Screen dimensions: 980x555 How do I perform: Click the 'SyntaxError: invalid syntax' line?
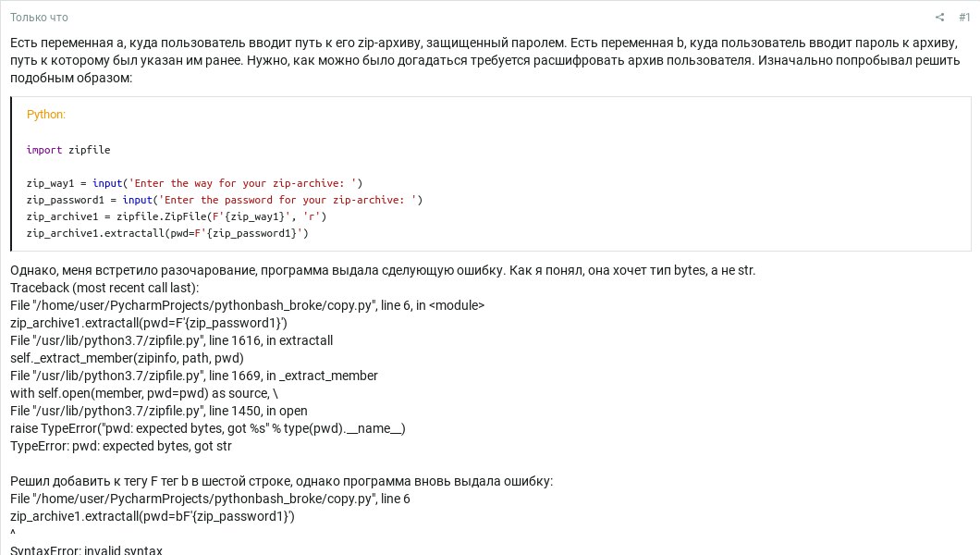(86, 549)
